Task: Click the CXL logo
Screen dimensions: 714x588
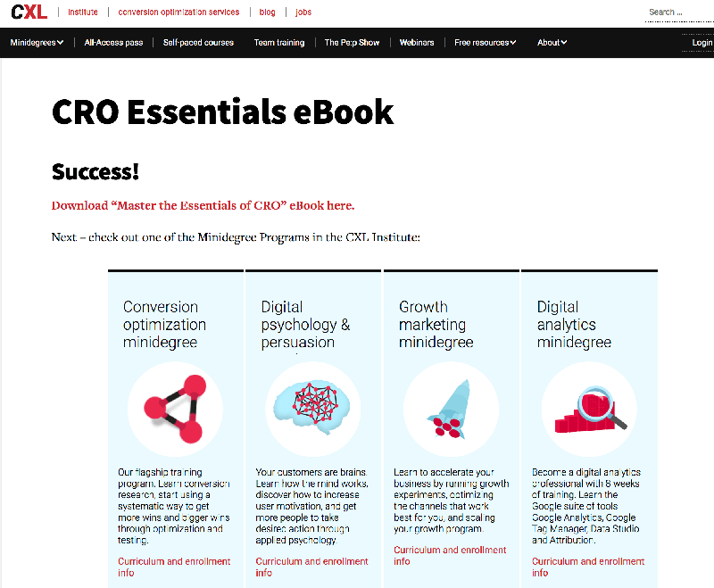Action: [x=29, y=12]
